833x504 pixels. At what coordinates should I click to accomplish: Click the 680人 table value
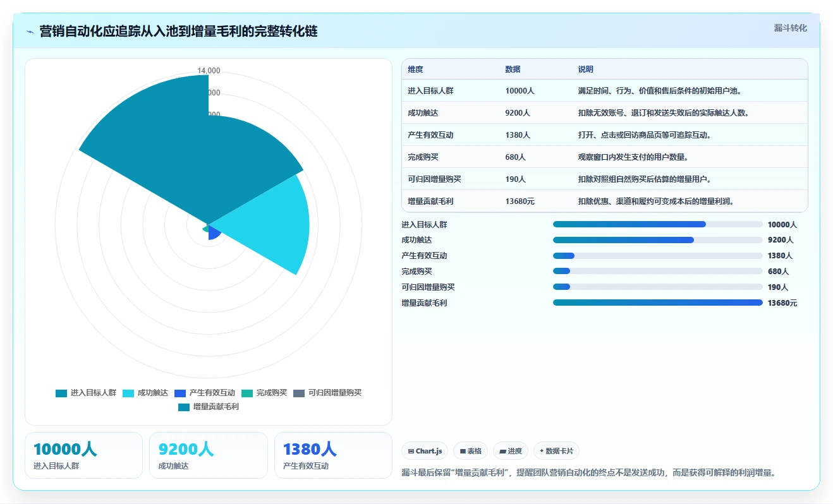(x=516, y=157)
